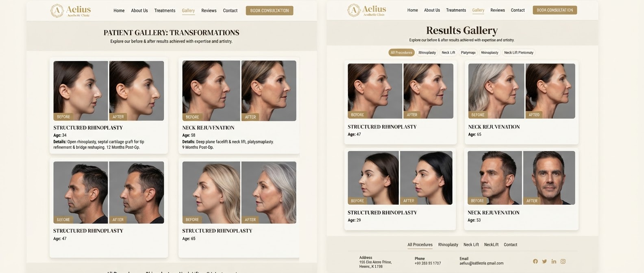The width and height of the screenshot is (644, 273).
Task: Click the Aelius logo on the Patient Gallery page
Action: [x=71, y=11]
